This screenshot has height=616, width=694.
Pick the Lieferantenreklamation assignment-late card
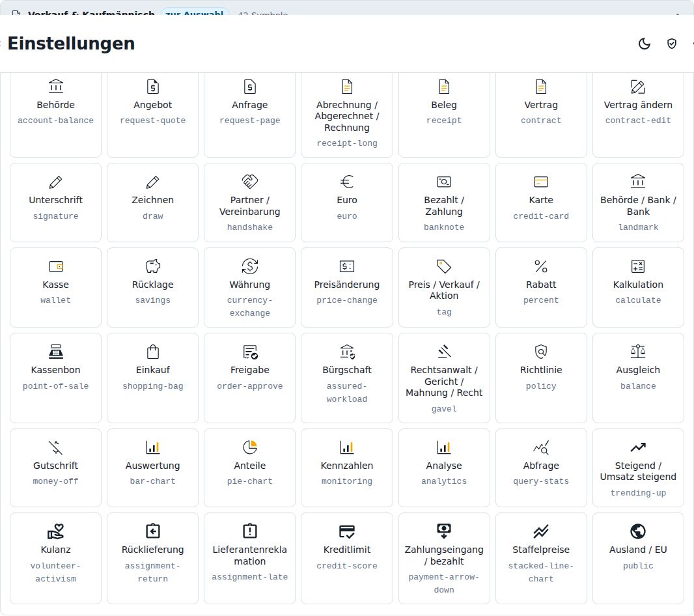pos(249,559)
